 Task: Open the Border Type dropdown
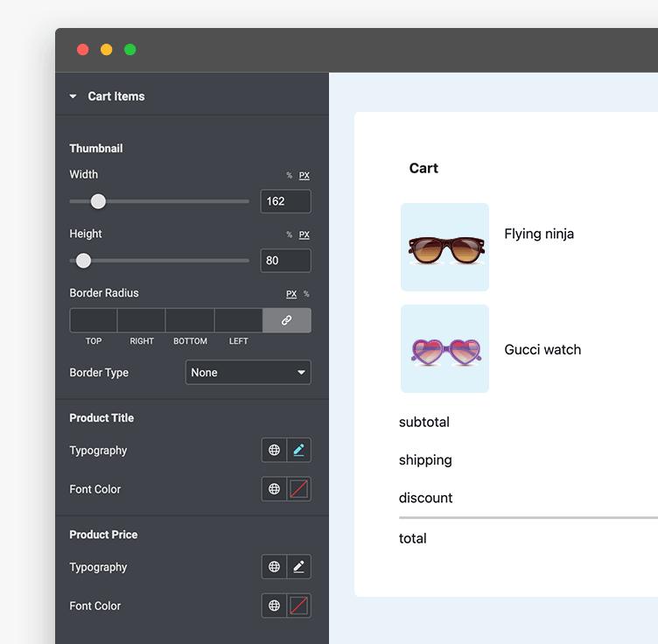point(248,373)
